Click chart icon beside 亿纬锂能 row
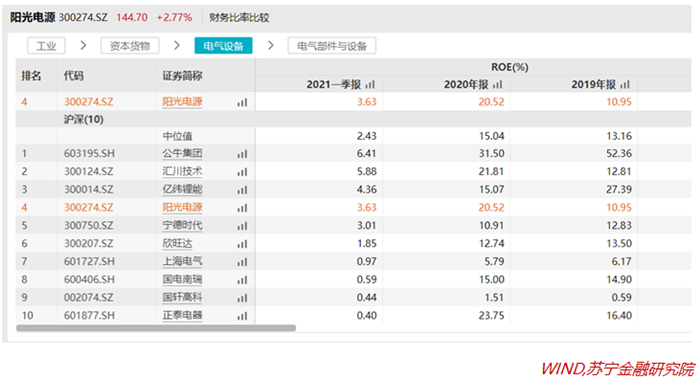This screenshot has height=379, width=700. pyautogui.click(x=242, y=190)
